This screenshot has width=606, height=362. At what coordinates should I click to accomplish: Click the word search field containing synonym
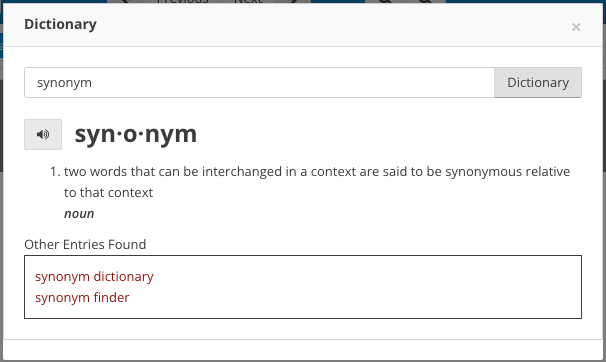pos(259,83)
